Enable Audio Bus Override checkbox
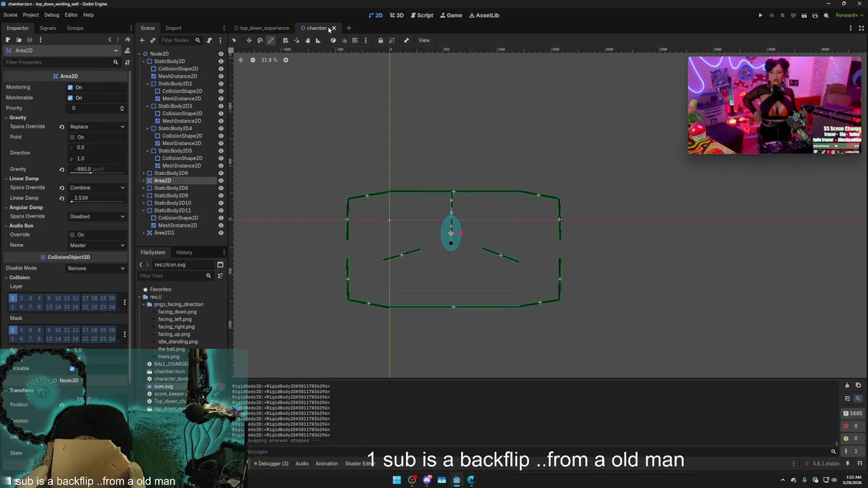 pyautogui.click(x=72, y=235)
